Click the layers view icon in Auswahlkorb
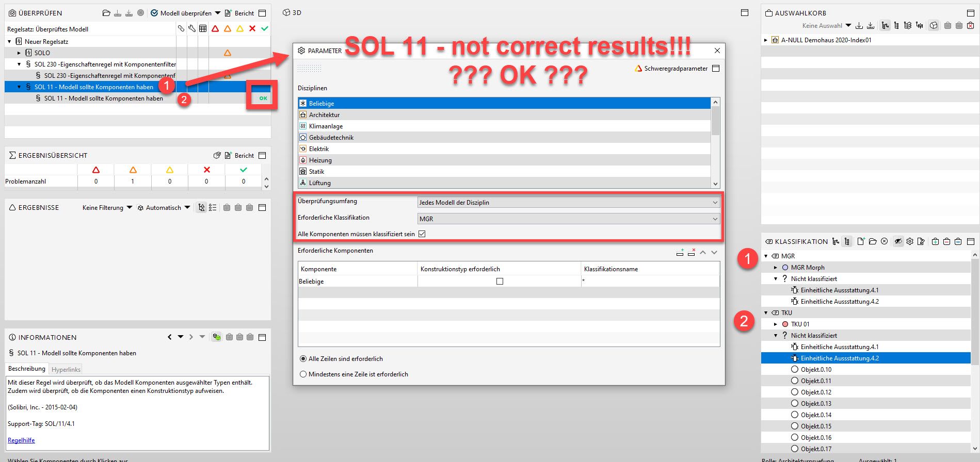The image size is (980, 462). coord(908,25)
